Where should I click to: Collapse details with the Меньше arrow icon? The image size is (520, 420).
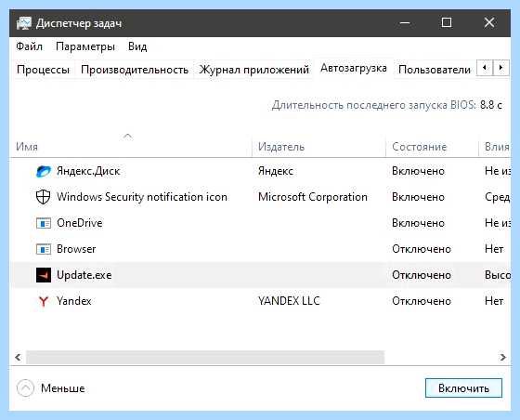click(x=25, y=388)
